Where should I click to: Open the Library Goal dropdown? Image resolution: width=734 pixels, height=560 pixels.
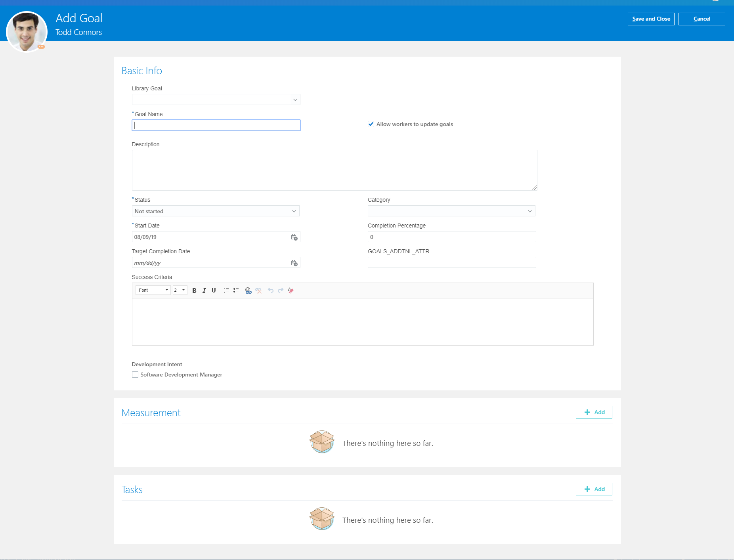coord(295,99)
